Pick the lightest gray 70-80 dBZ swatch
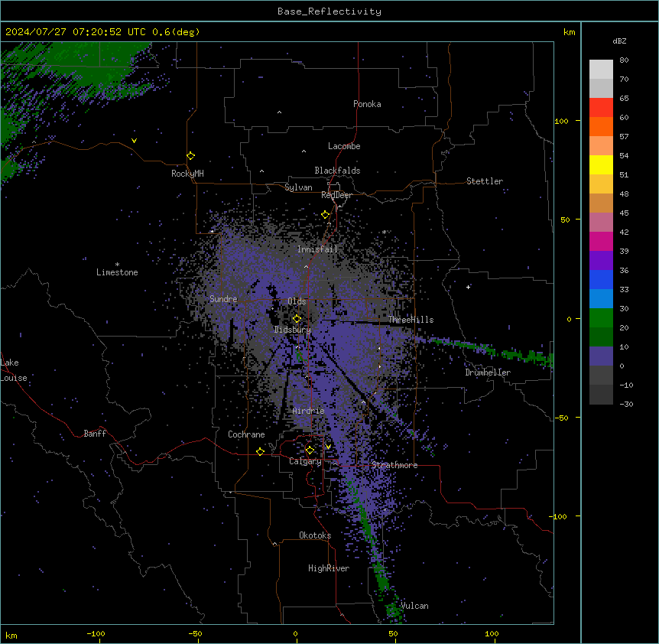 601,69
